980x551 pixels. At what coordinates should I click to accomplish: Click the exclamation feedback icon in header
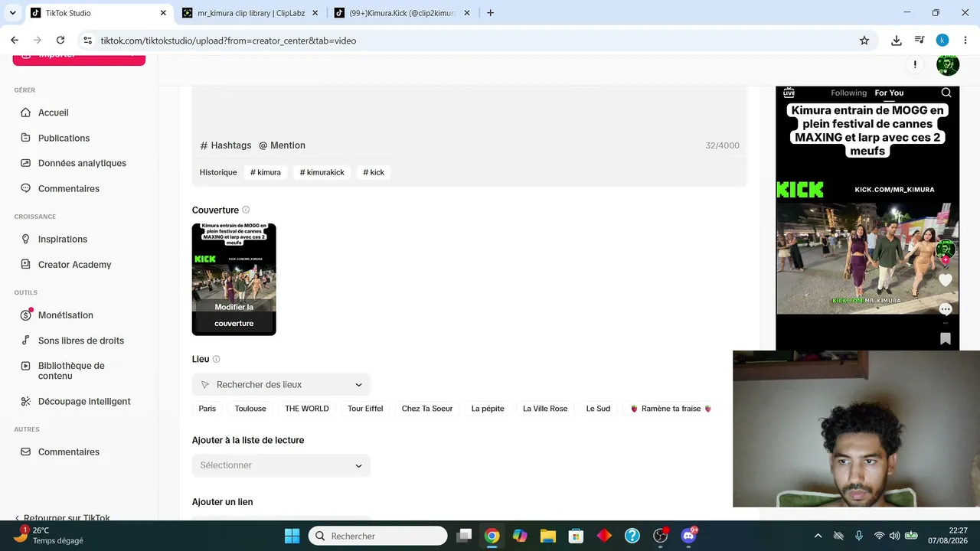click(x=915, y=64)
